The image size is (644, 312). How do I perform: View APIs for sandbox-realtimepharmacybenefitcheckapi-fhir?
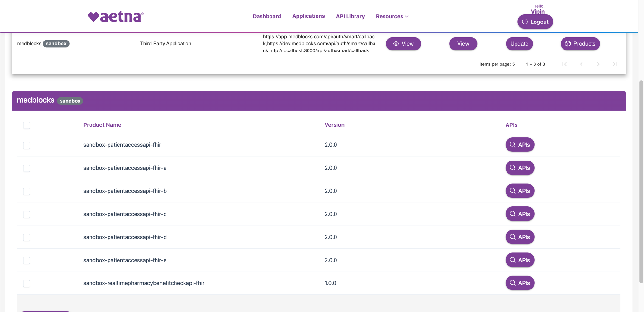click(x=520, y=283)
